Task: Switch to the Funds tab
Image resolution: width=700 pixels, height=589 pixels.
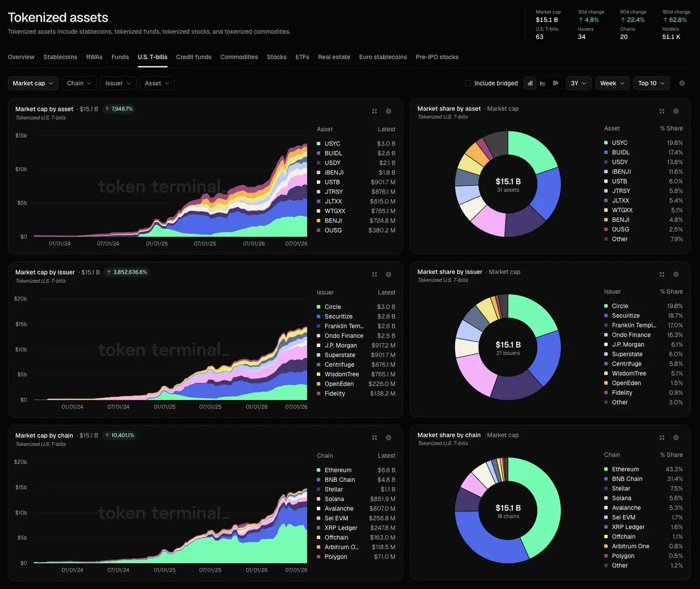Action: coord(120,57)
